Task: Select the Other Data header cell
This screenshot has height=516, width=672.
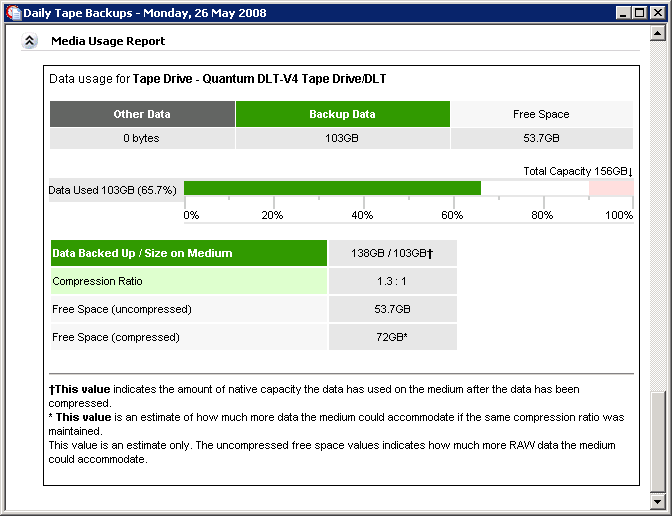Action: pyautogui.click(x=142, y=114)
